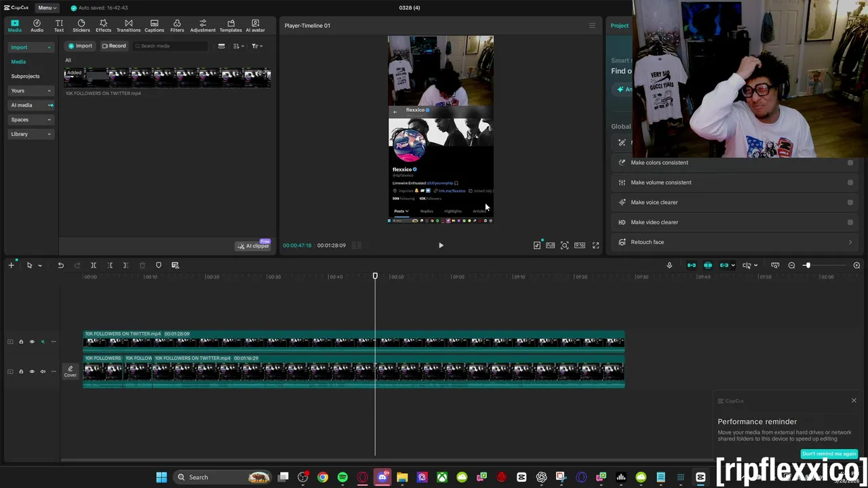Open the media sort dropdown
The width and height of the screenshot is (868, 488).
pyautogui.click(x=238, y=46)
